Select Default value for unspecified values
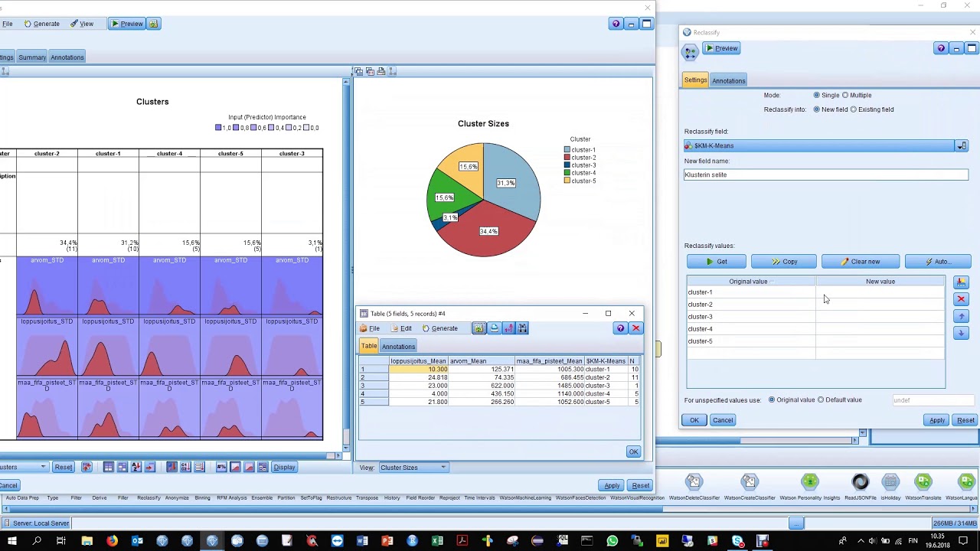980x551 pixels. 821,399
